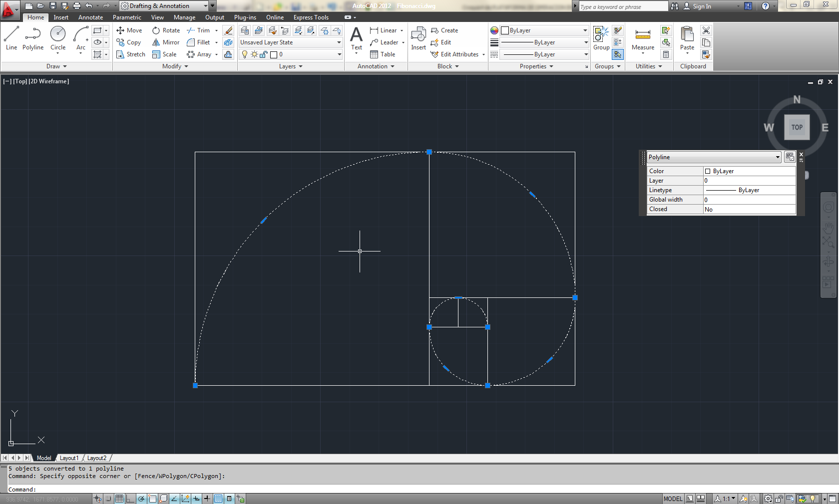The height and width of the screenshot is (504, 839).
Task: Open the Parametric ribbon tab
Action: [127, 17]
